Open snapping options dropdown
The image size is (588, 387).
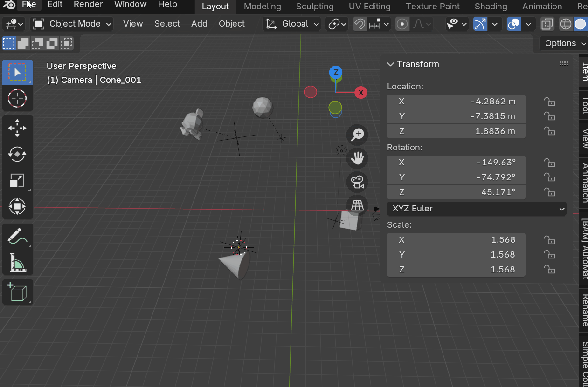(x=379, y=24)
